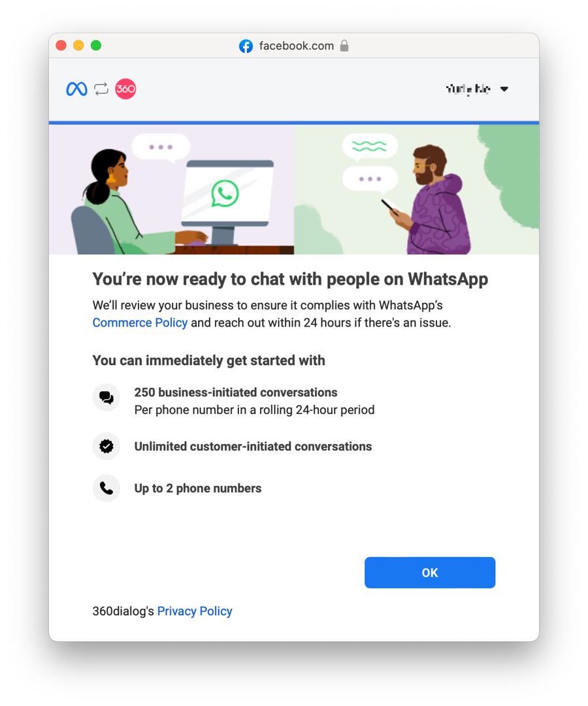Click the phone handset icon

click(x=106, y=488)
